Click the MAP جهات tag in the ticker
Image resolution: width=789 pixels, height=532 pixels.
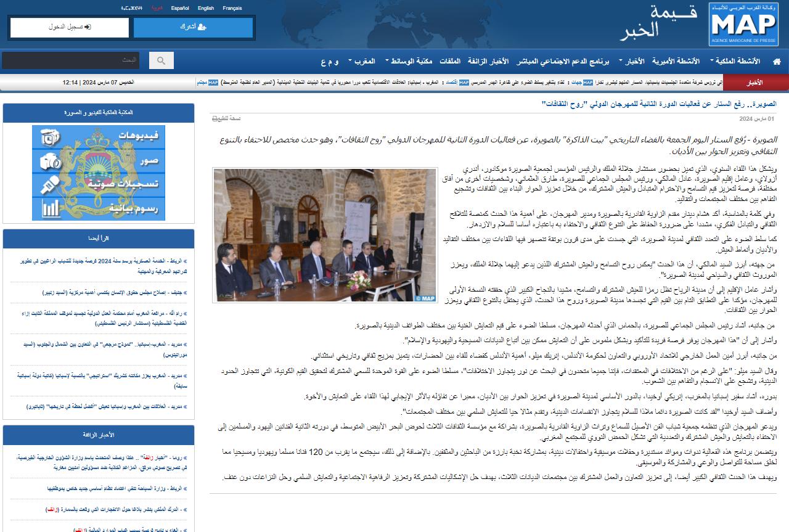tap(583, 82)
